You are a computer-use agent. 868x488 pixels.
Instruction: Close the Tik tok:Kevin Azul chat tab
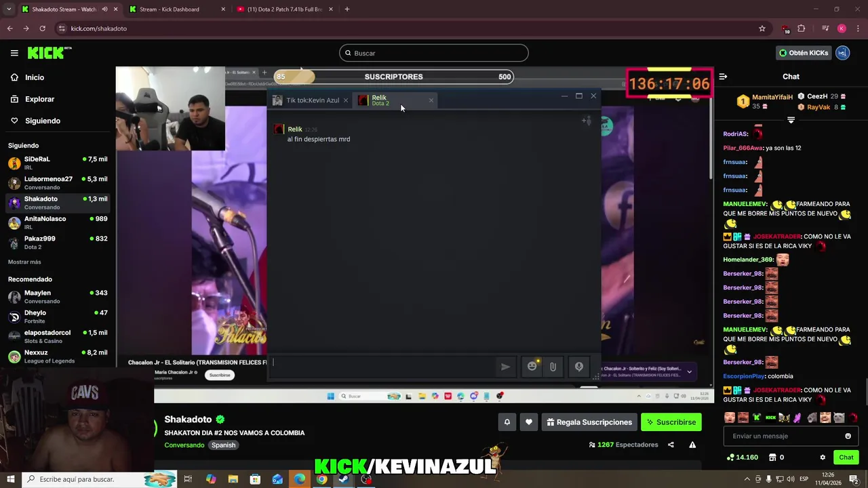coord(345,100)
